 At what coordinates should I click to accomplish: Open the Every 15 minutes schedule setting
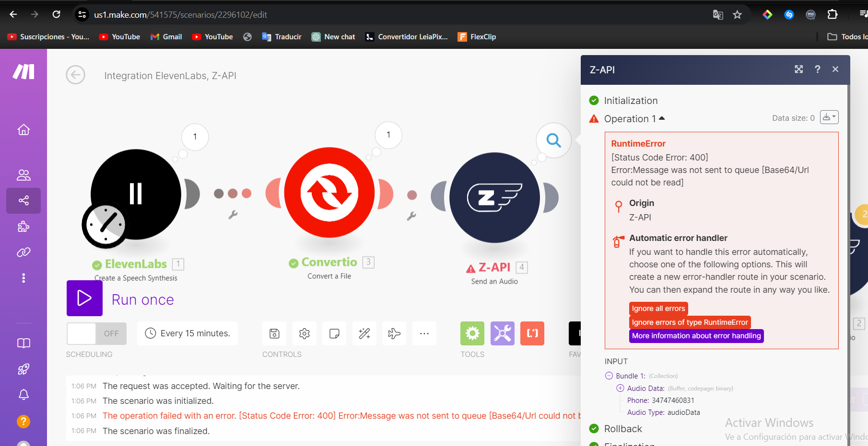pos(188,333)
